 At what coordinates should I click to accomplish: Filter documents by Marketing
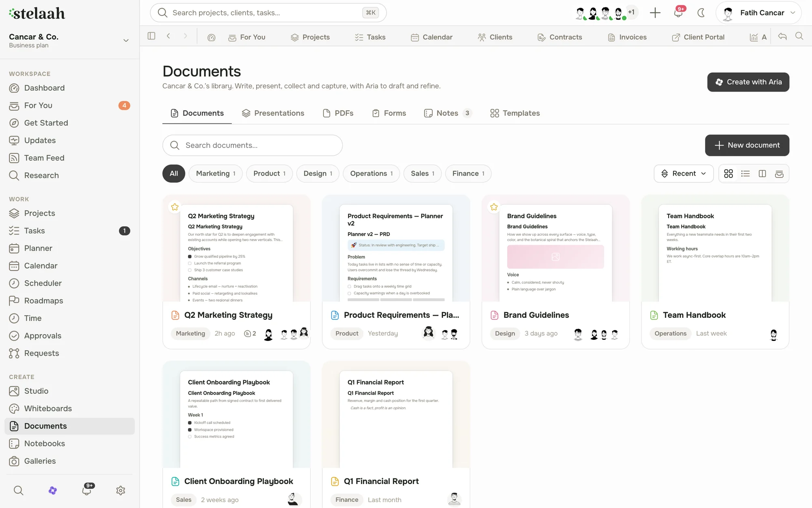pyautogui.click(x=216, y=174)
